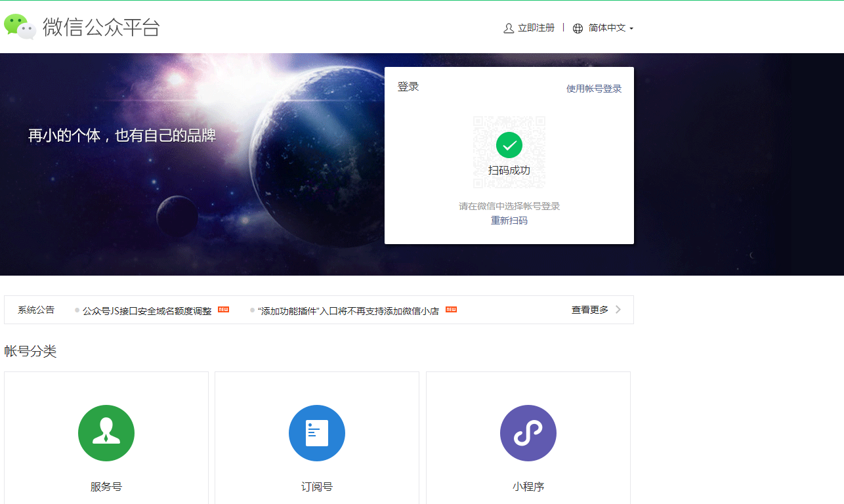Click 重新扫码 to rescan the code
The height and width of the screenshot is (504, 844).
coord(509,220)
